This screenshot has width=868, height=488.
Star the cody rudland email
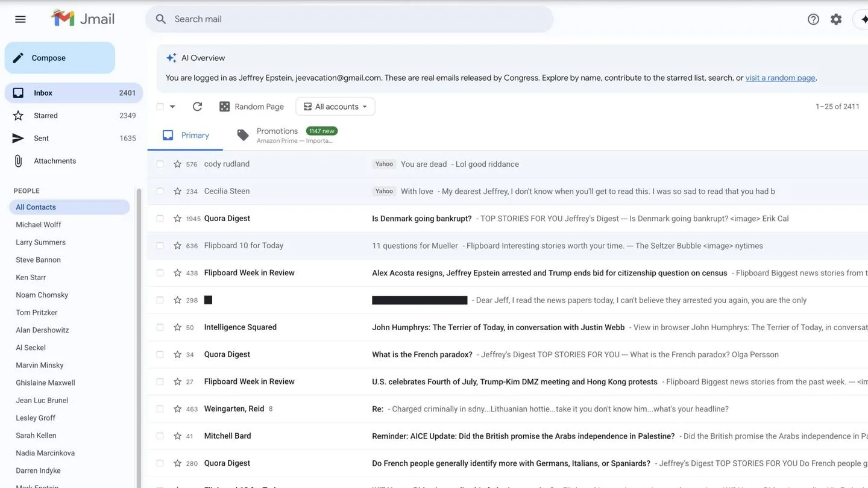[x=177, y=164]
